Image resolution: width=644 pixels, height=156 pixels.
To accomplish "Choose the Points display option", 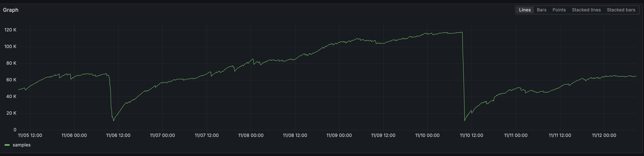I will tap(559, 10).
